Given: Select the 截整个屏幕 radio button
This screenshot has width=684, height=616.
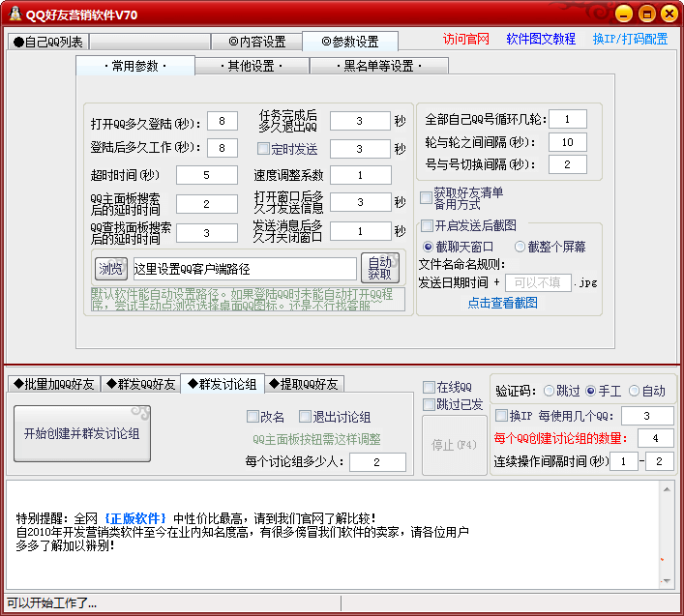Looking at the screenshot, I should pos(520,247).
